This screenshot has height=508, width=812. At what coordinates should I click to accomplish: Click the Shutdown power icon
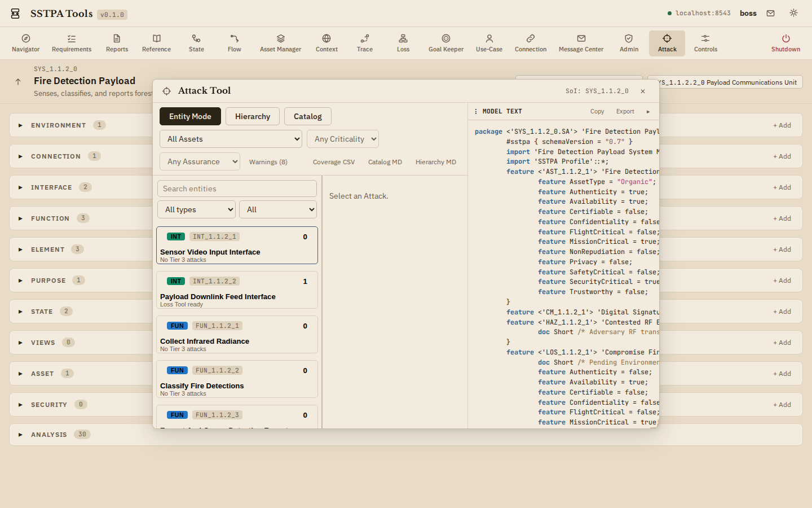click(785, 38)
